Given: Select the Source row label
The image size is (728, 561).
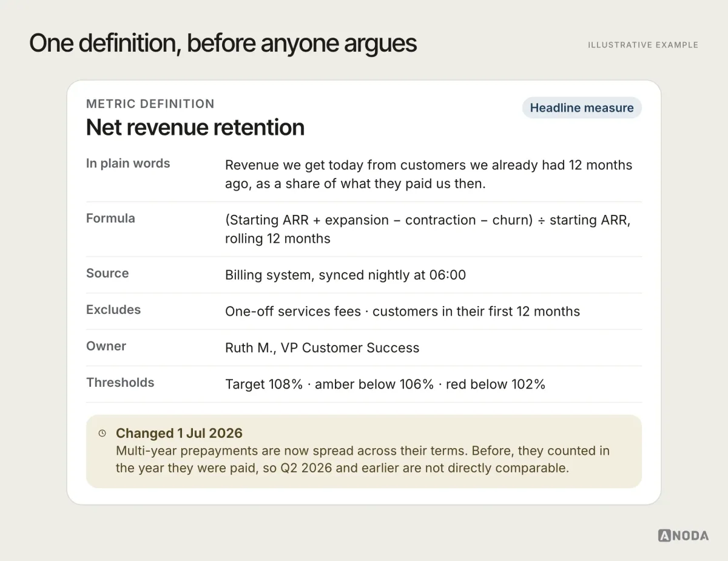Looking at the screenshot, I should [107, 273].
